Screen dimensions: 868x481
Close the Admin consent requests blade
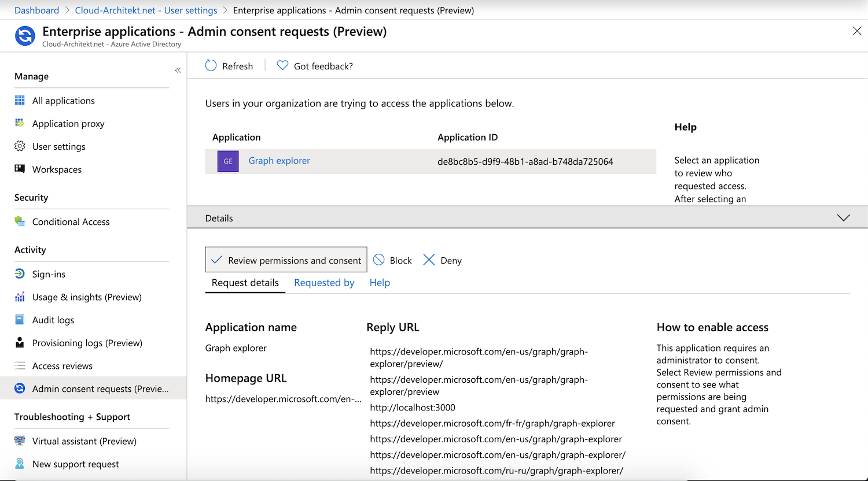[x=857, y=31]
